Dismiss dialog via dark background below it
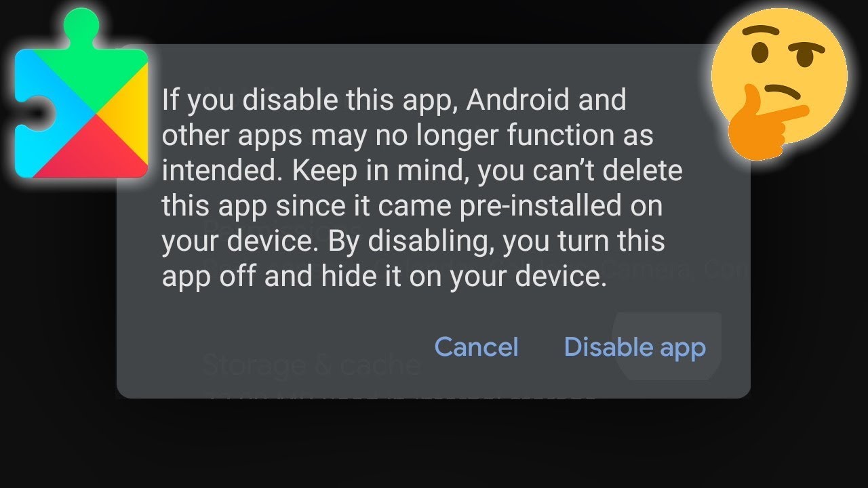Viewport: 868px width, 488px height. click(x=434, y=444)
